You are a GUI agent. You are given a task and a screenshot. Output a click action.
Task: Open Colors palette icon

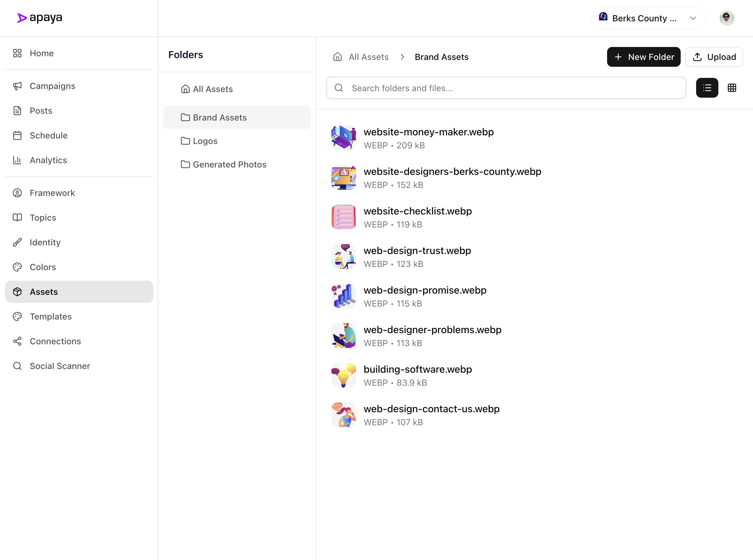[x=17, y=267]
